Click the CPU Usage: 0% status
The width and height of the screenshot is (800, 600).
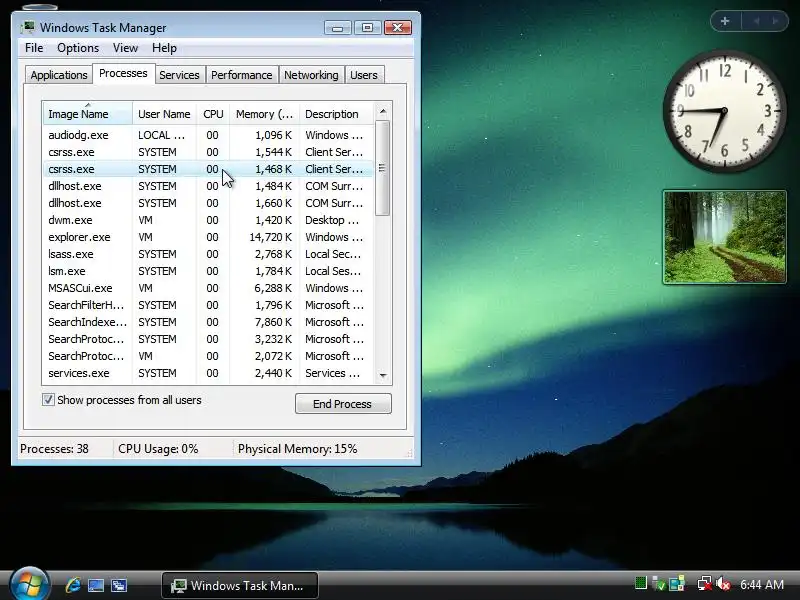click(x=158, y=449)
